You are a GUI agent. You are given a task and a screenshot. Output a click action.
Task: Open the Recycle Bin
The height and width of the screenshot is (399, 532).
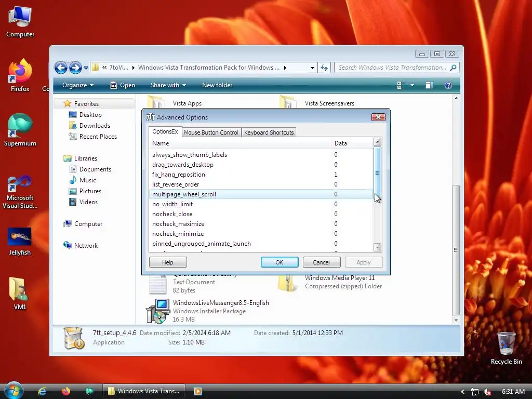(506, 348)
